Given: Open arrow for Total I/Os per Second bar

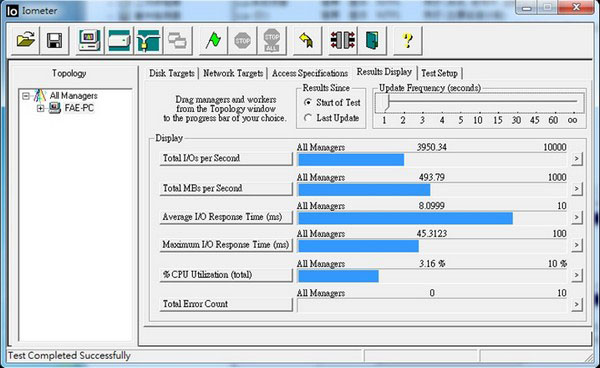Looking at the screenshot, I should point(576,159).
